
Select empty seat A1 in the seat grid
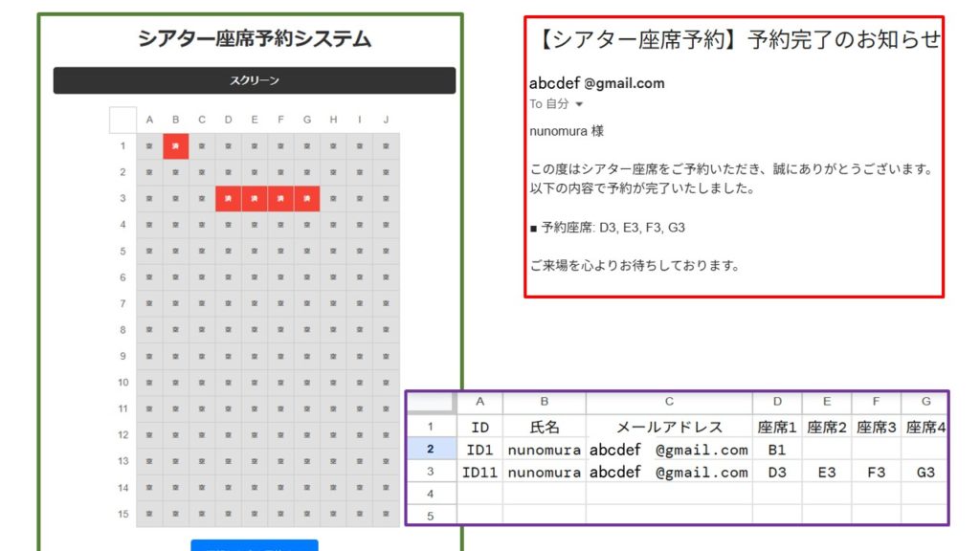tap(149, 146)
